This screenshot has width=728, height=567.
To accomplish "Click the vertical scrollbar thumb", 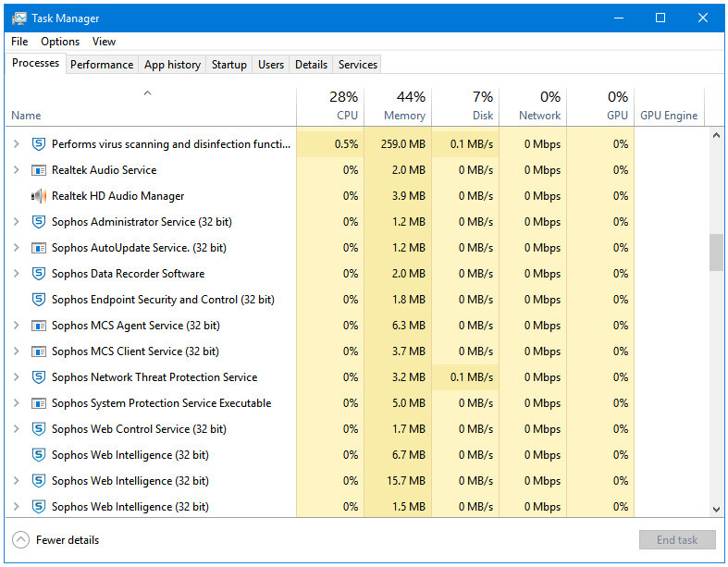I will click(x=716, y=253).
